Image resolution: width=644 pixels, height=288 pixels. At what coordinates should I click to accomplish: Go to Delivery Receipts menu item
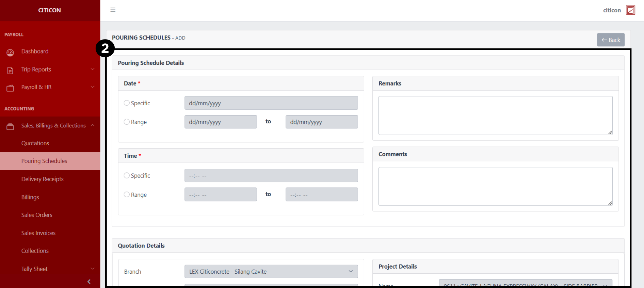(x=43, y=179)
